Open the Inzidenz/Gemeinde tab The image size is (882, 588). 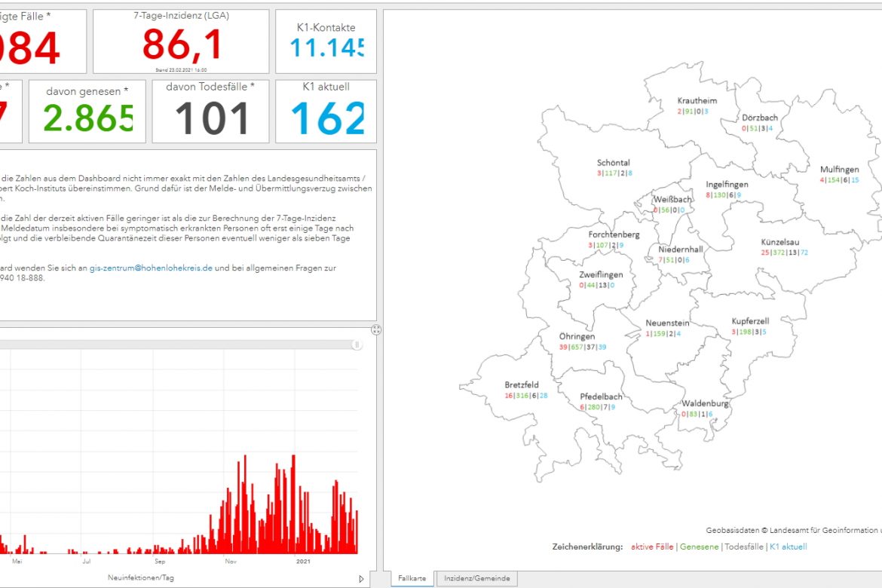coord(476,578)
